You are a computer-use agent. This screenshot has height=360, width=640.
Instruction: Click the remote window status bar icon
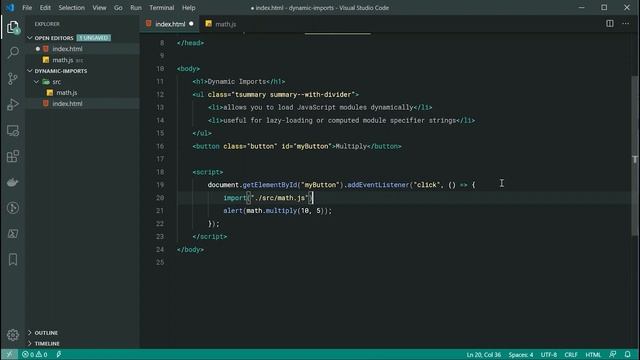click(9, 354)
